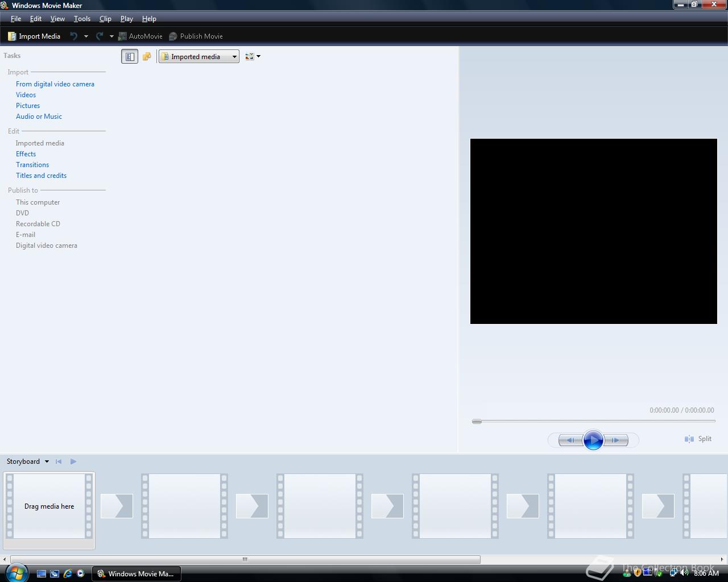Click Play Storyboard button
Image resolution: width=728 pixels, height=582 pixels.
click(73, 462)
